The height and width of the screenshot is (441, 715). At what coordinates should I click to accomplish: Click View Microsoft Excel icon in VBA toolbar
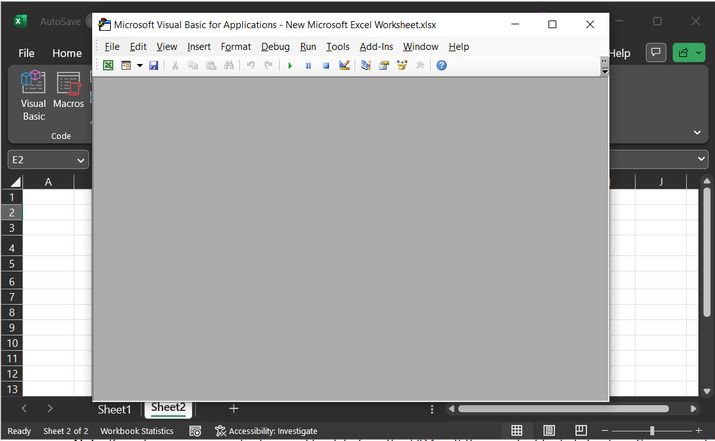pos(108,65)
